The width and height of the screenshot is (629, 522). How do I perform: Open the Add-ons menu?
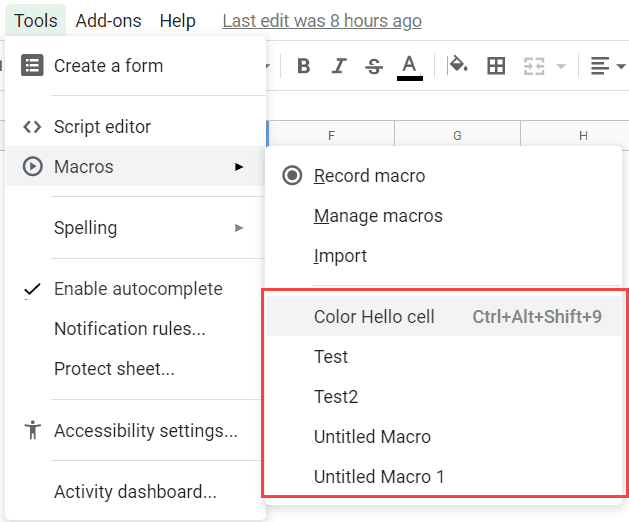[108, 20]
